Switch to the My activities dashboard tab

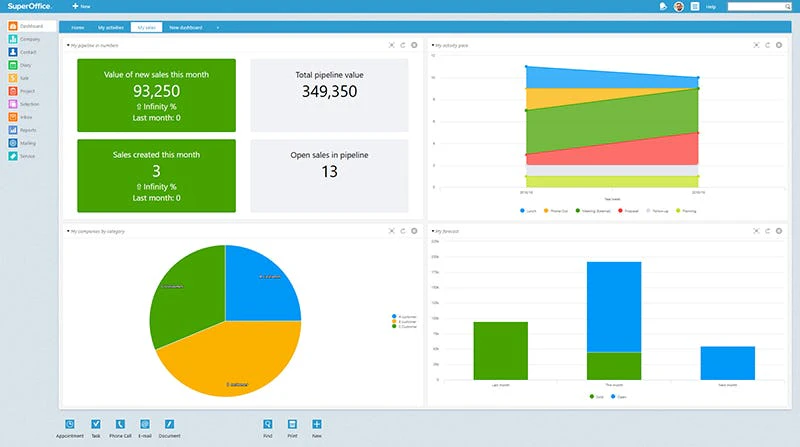(x=111, y=28)
